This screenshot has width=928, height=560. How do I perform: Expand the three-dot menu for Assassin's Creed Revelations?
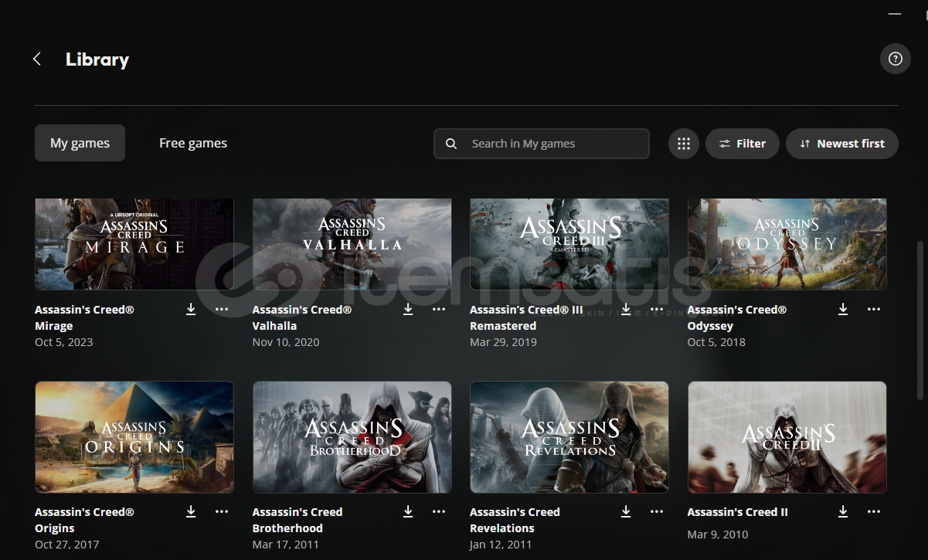(657, 512)
